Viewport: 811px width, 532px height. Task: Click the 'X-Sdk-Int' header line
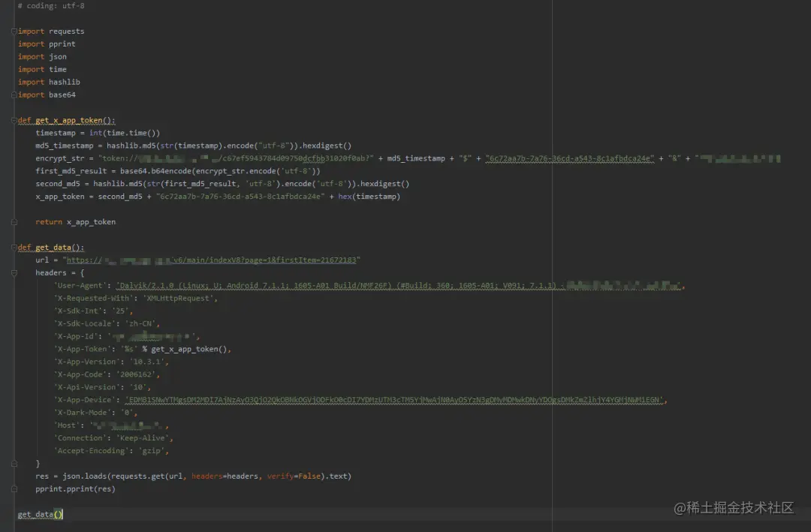point(94,311)
